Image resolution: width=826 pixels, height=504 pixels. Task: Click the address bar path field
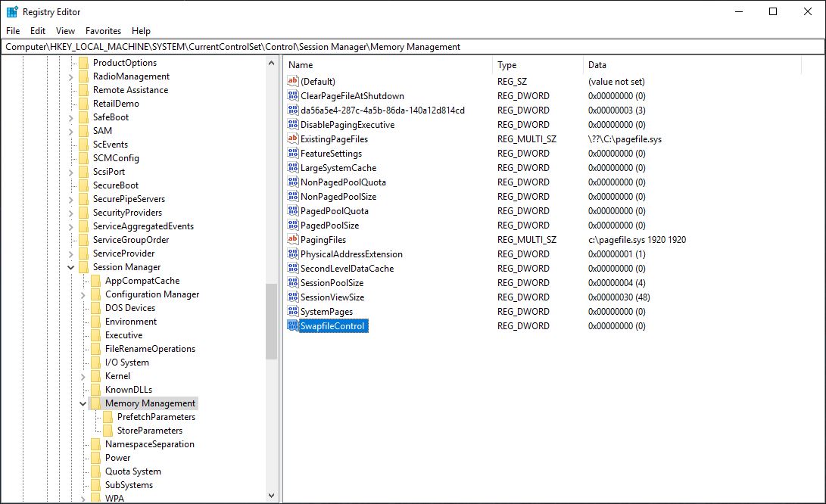(413, 47)
